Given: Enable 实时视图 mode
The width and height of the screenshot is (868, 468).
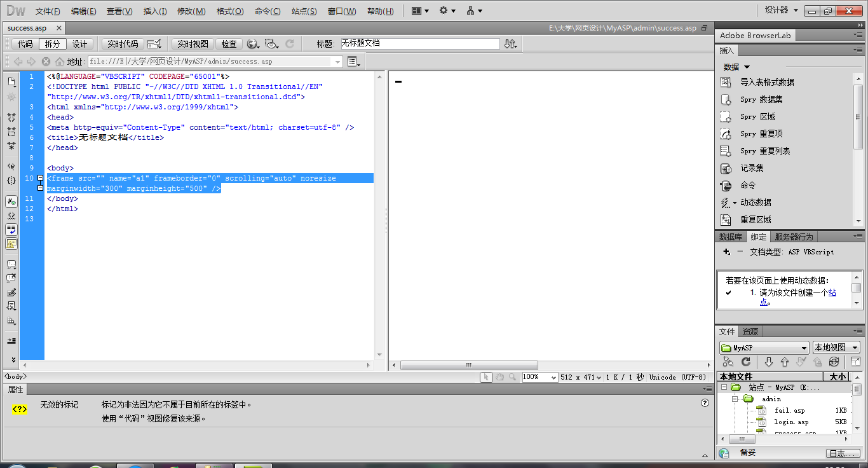Looking at the screenshot, I should pyautogui.click(x=193, y=44).
